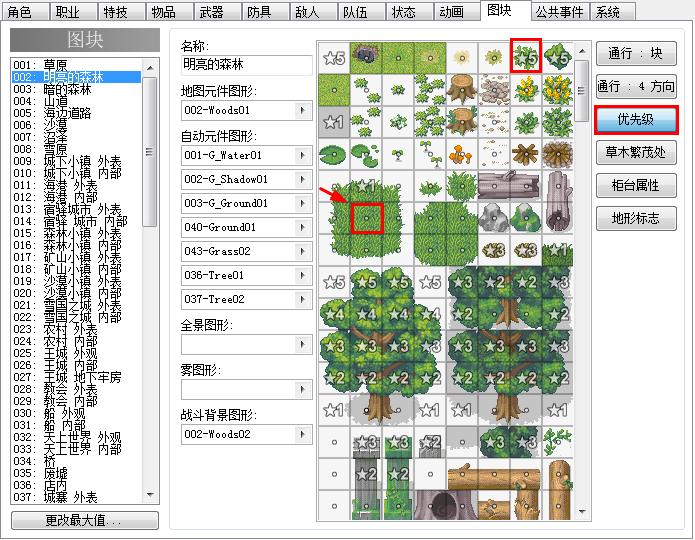695x540 pixels.
Task: Click the tall grass center tile
Action: [x=366, y=218]
